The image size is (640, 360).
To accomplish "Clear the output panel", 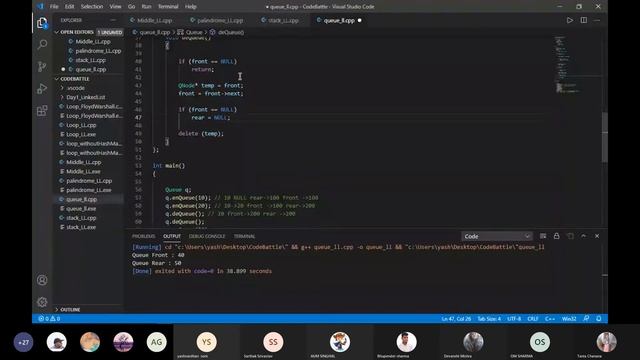I will [x=543, y=236].
